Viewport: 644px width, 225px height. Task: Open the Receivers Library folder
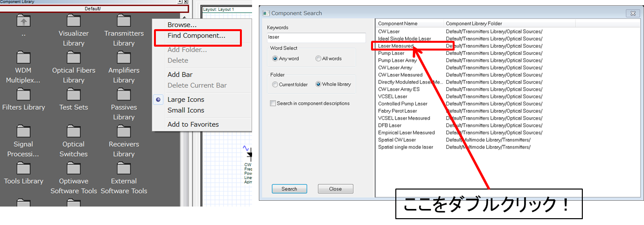click(124, 132)
